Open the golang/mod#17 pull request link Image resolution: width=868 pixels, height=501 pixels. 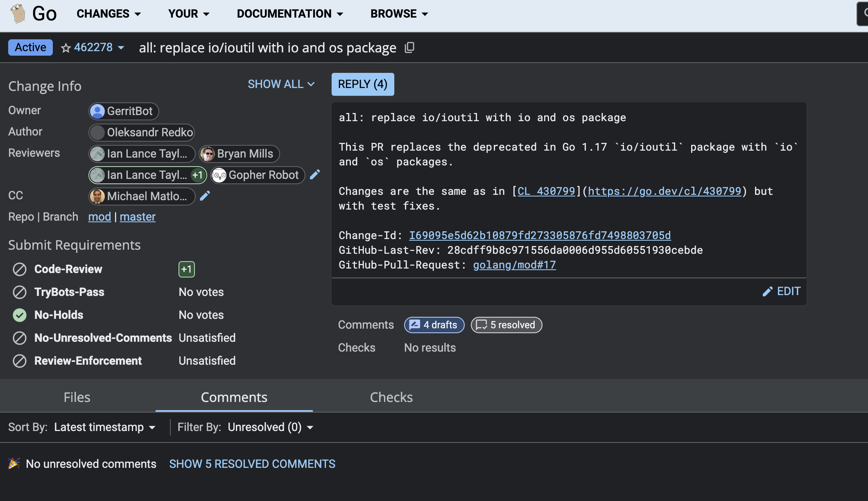click(x=514, y=265)
